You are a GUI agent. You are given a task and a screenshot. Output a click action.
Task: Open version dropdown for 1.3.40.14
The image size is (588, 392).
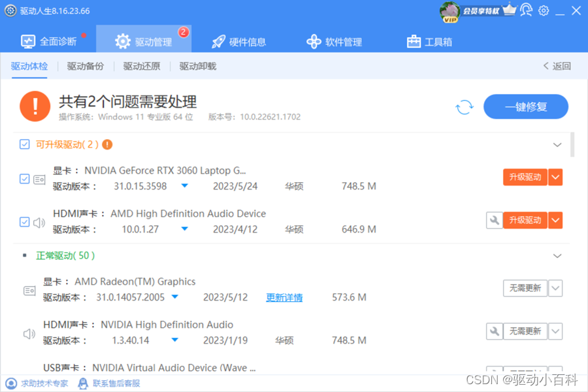[174, 340]
